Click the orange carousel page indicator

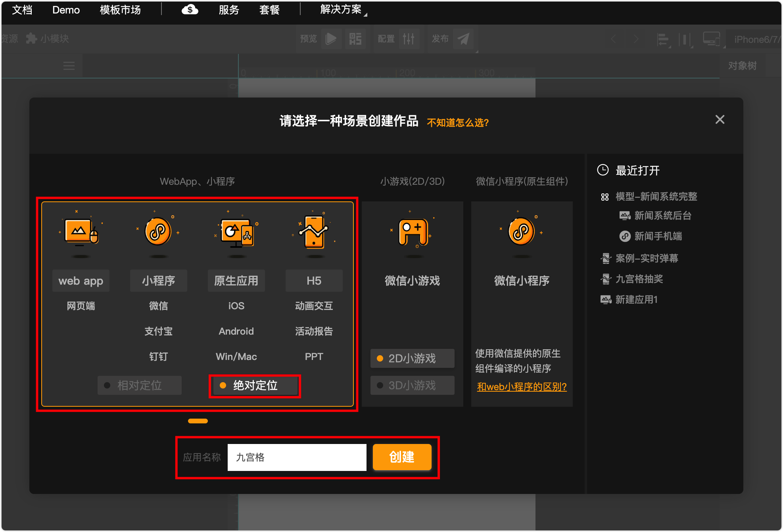click(198, 421)
